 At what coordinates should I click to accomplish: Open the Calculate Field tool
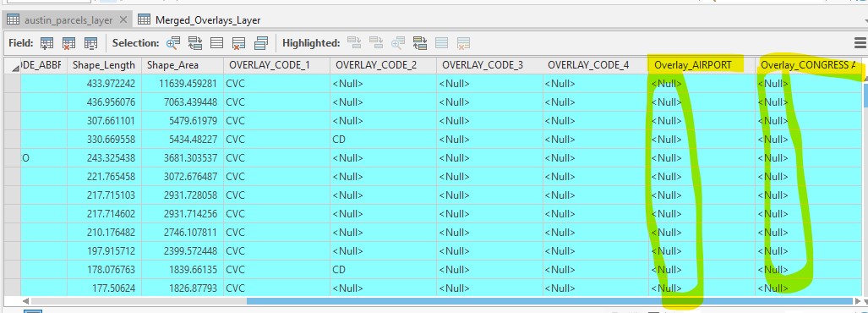[90, 43]
